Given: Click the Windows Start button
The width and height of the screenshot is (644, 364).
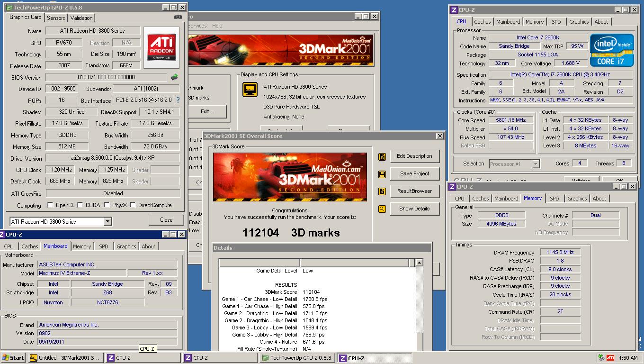Looking at the screenshot, I should [x=13, y=358].
